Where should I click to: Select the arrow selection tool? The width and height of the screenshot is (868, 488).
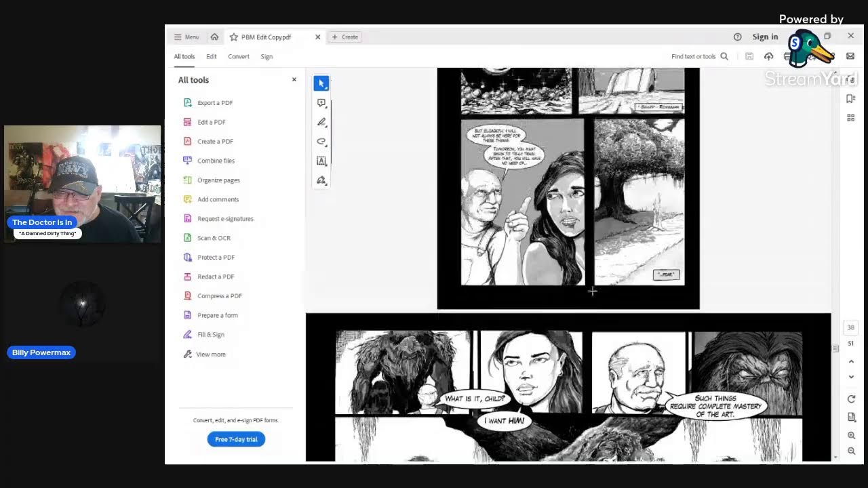[x=321, y=83]
